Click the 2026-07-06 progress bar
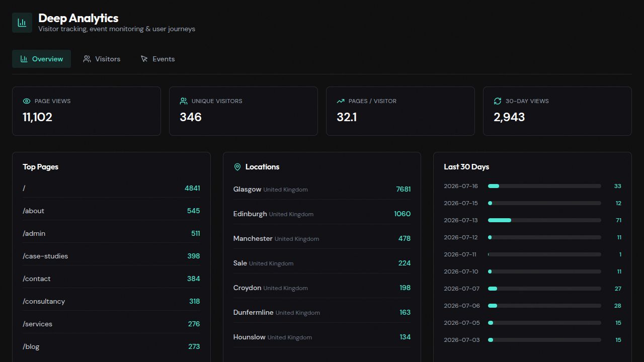This screenshot has width=644, height=362. point(544,306)
